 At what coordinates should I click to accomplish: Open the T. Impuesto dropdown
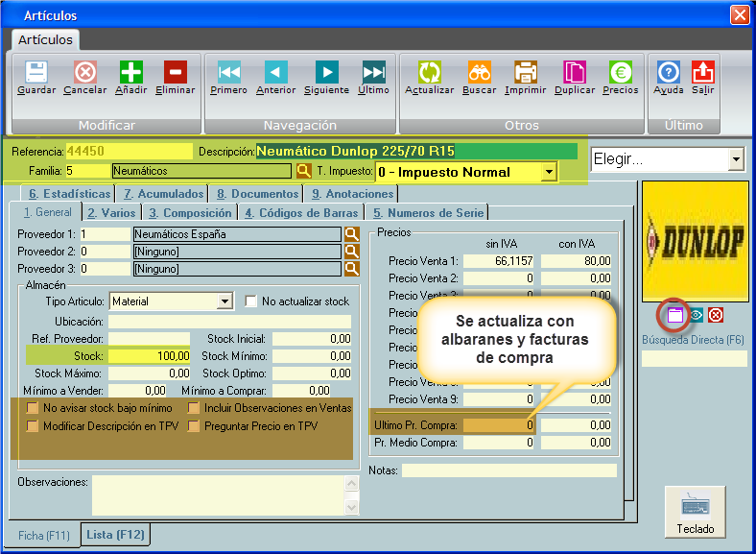click(549, 172)
